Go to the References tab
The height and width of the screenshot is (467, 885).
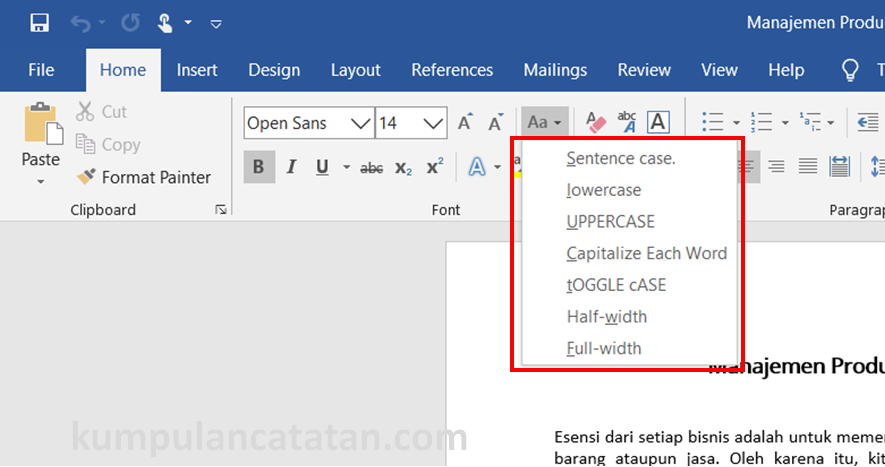click(452, 70)
